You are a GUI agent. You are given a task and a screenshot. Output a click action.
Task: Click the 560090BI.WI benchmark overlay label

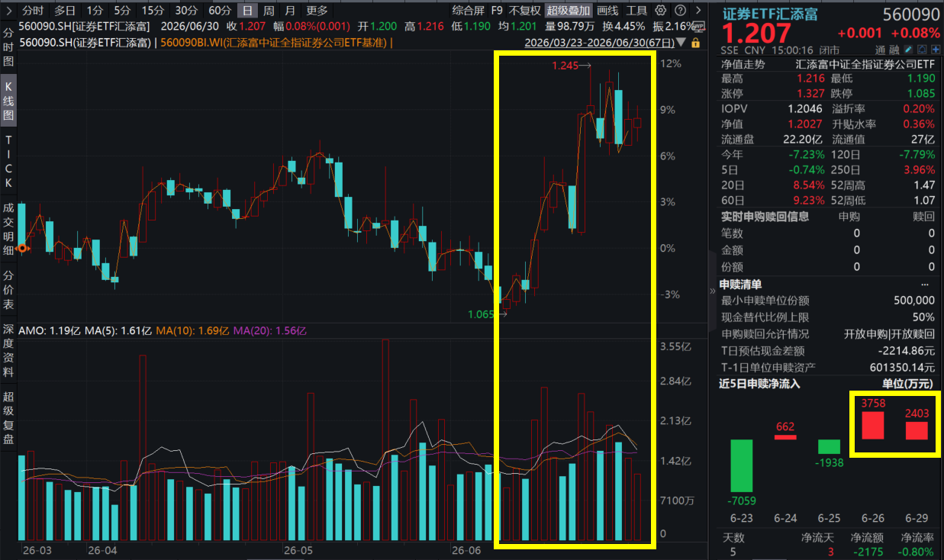click(x=275, y=43)
